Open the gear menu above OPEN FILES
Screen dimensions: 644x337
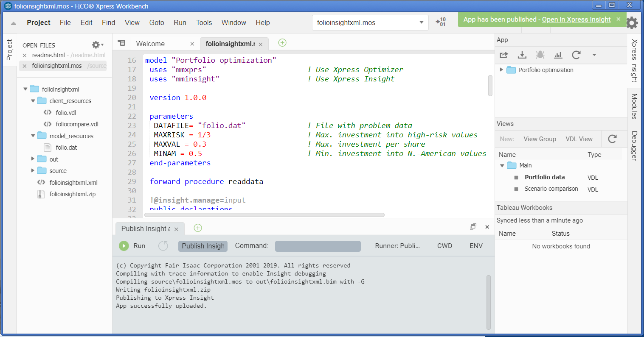click(96, 45)
